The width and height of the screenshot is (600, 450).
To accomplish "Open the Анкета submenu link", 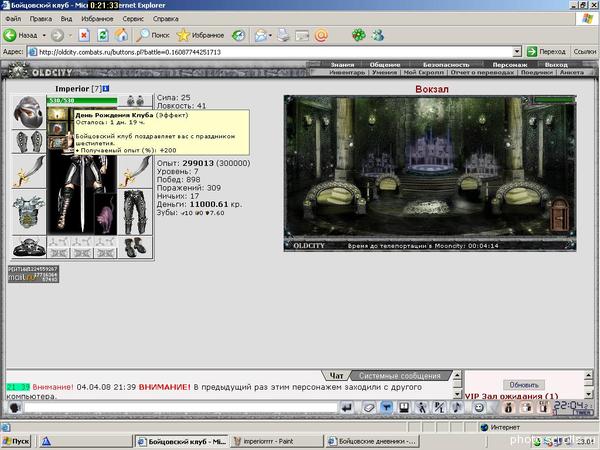I will [572, 72].
